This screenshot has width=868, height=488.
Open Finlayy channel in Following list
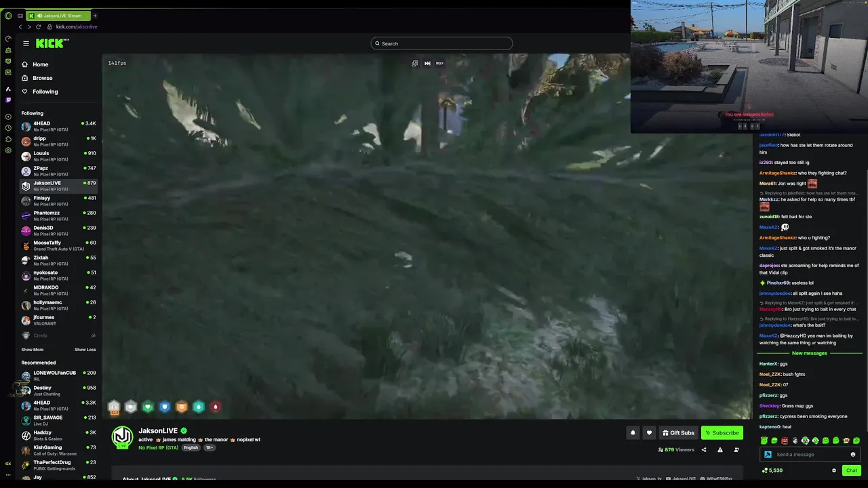(x=58, y=201)
